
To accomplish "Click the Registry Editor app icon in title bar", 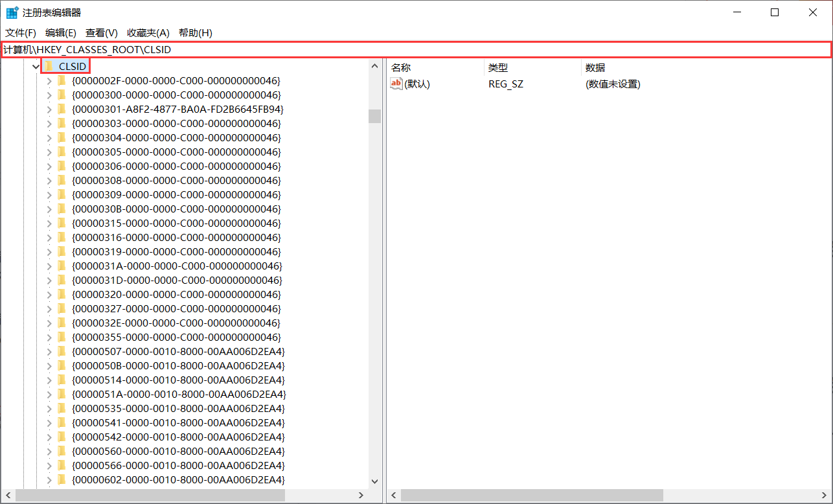I will (12, 12).
